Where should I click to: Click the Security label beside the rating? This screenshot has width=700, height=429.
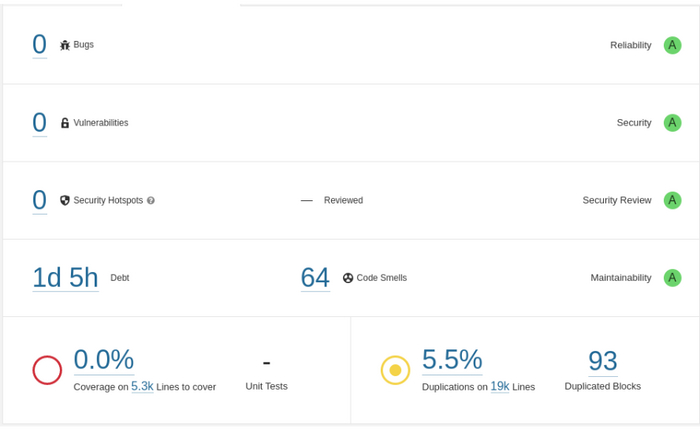pyautogui.click(x=634, y=123)
